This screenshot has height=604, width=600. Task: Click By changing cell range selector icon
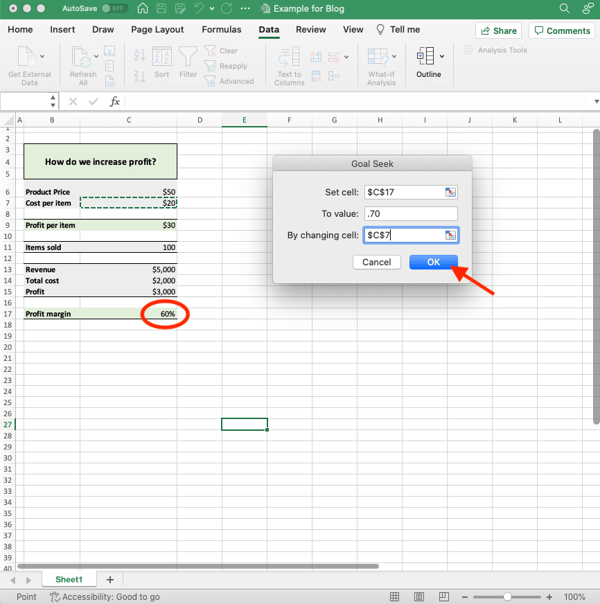coord(451,235)
